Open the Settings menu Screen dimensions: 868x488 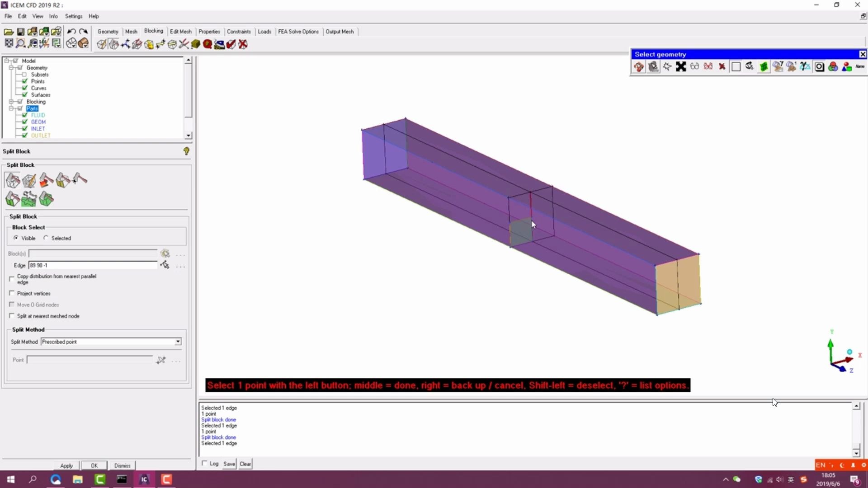[x=74, y=16]
